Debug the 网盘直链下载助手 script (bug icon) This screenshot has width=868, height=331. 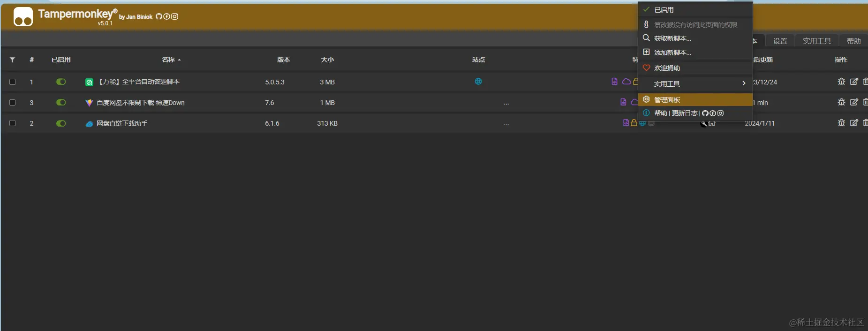point(841,123)
